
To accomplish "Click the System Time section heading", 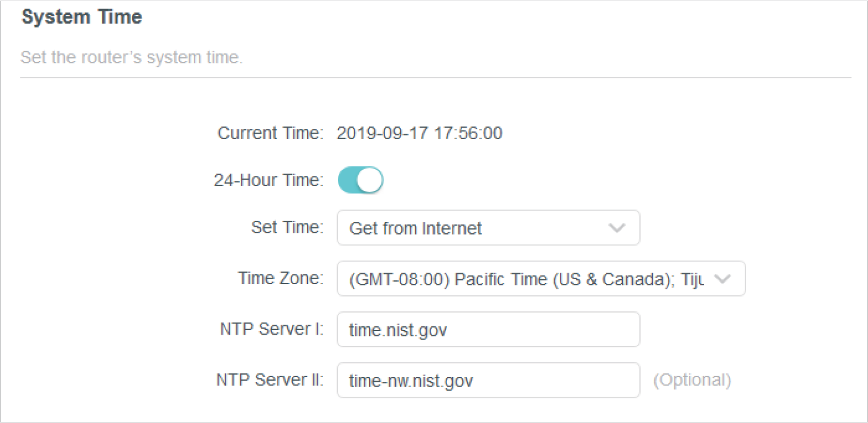I will click(x=82, y=17).
